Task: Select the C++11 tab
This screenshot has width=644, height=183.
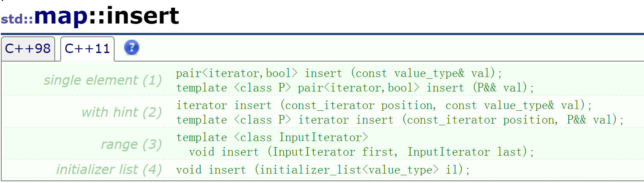Action: (x=87, y=48)
